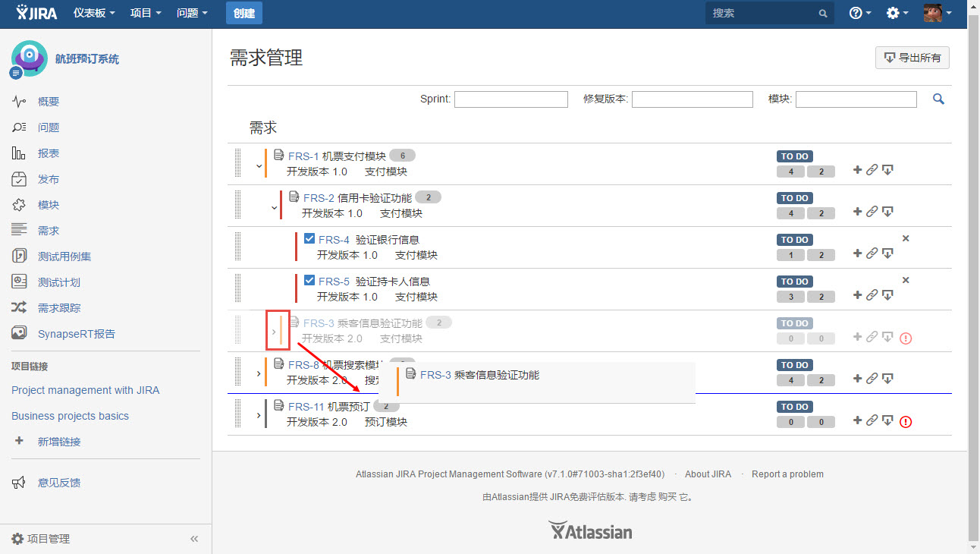980x554 pixels.
Task: Open the 项目 dropdown menu
Action: click(x=146, y=13)
